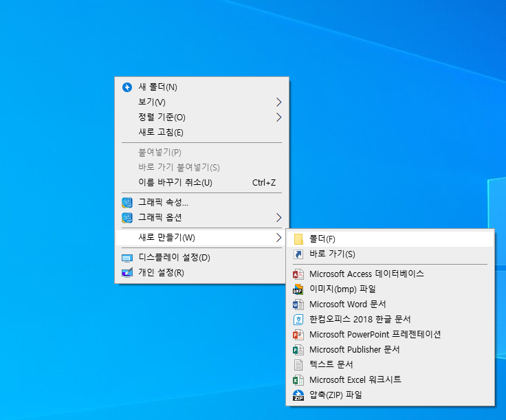Click the 그래픽 속성 icon
Image resolution: width=506 pixels, height=420 pixels.
coord(126,202)
